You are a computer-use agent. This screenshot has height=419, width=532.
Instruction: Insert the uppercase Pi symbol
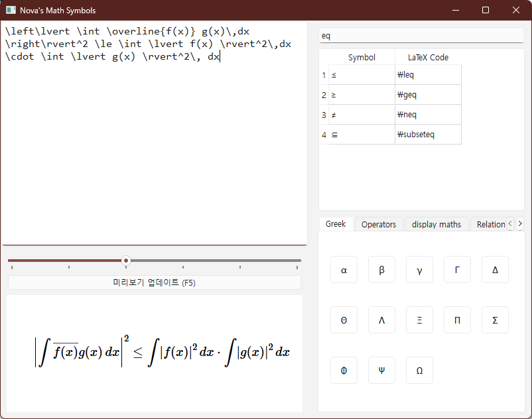[457, 320]
